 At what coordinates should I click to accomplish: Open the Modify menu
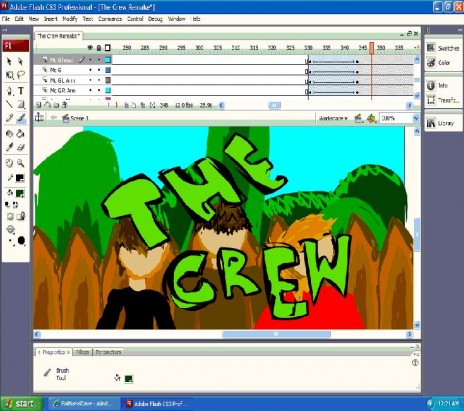tap(70, 19)
